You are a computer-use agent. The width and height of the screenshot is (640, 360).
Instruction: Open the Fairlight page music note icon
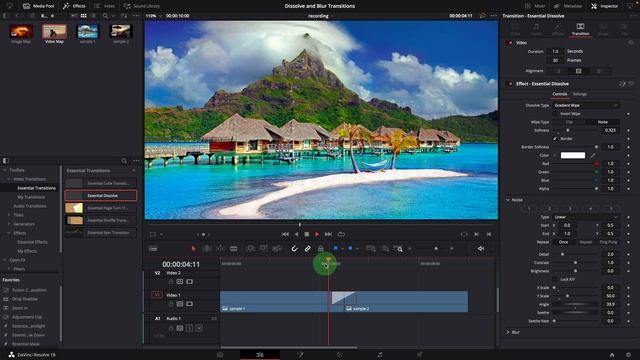coord(380,355)
